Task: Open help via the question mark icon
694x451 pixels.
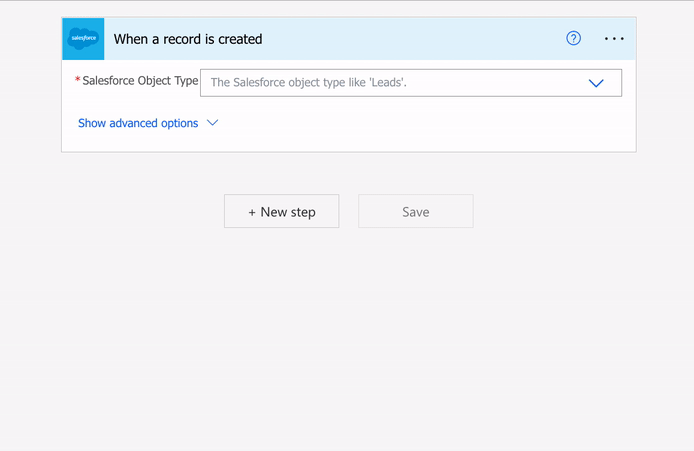Action: point(573,39)
